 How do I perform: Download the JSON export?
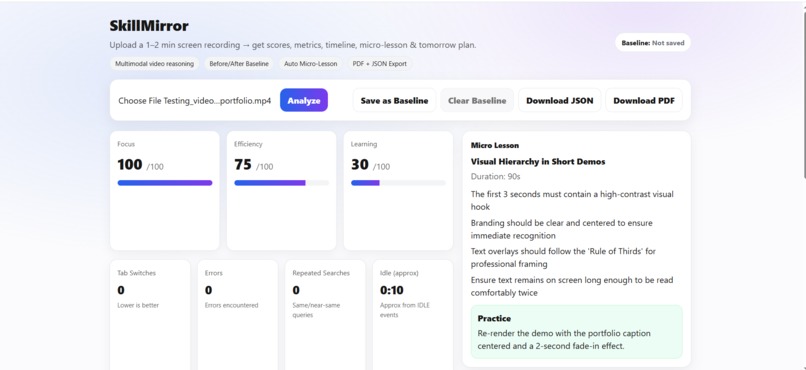click(x=559, y=100)
